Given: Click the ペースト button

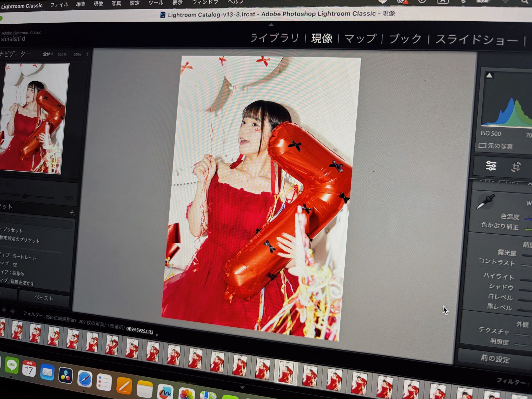Looking at the screenshot, I should (44, 298).
